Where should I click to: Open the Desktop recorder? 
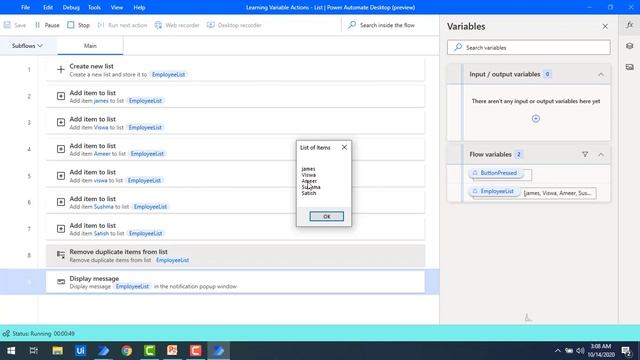(234, 25)
